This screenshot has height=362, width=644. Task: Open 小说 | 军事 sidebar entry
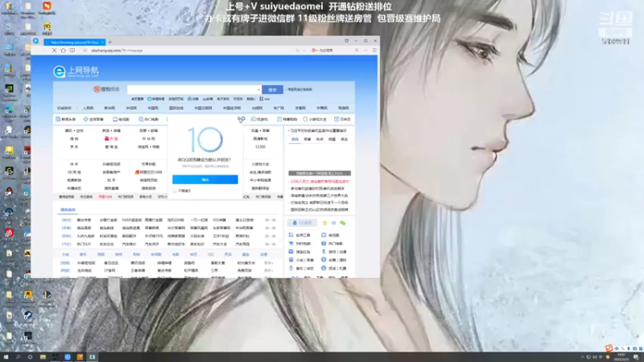301,260
